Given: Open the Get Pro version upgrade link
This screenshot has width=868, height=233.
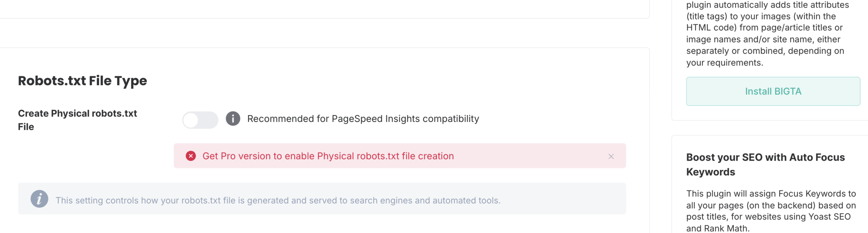Looking at the screenshot, I should pyautogui.click(x=328, y=156).
